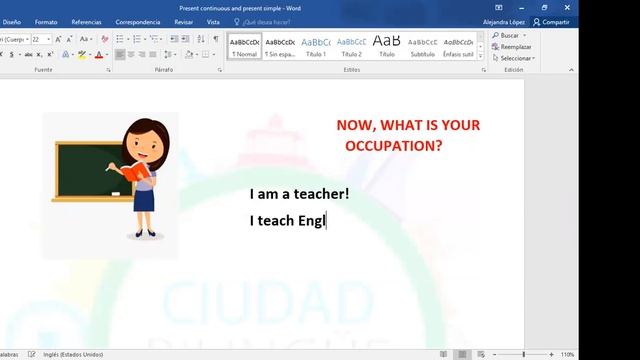This screenshot has height=360, width=640.
Task: Apply red font color
Action: (x=99, y=54)
